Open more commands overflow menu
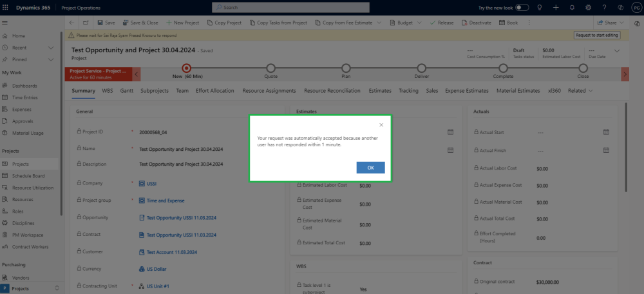Screen dimensions: 644x294 click(529, 23)
